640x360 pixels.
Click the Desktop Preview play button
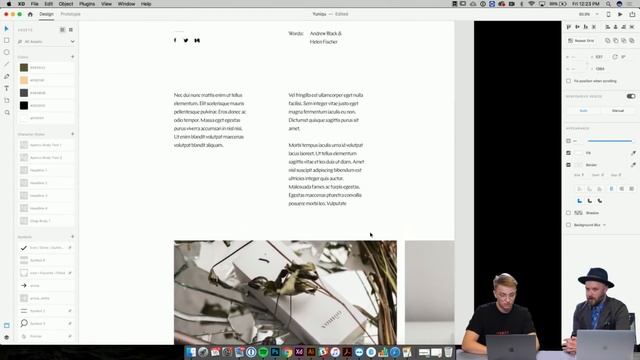point(620,14)
